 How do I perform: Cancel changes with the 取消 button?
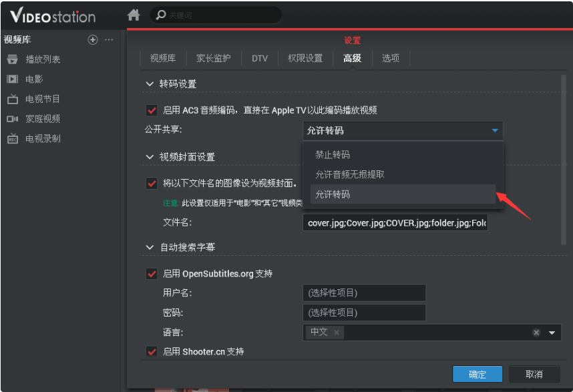click(x=534, y=374)
